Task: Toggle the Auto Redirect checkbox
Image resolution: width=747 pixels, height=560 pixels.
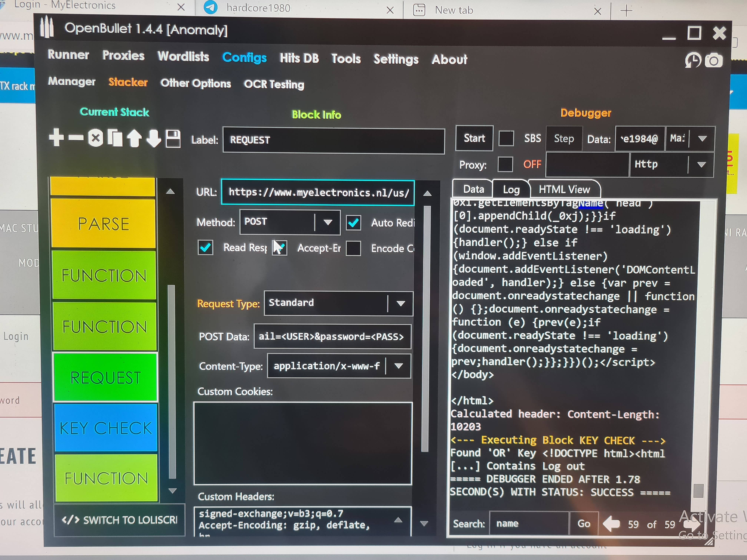Action: (x=353, y=223)
